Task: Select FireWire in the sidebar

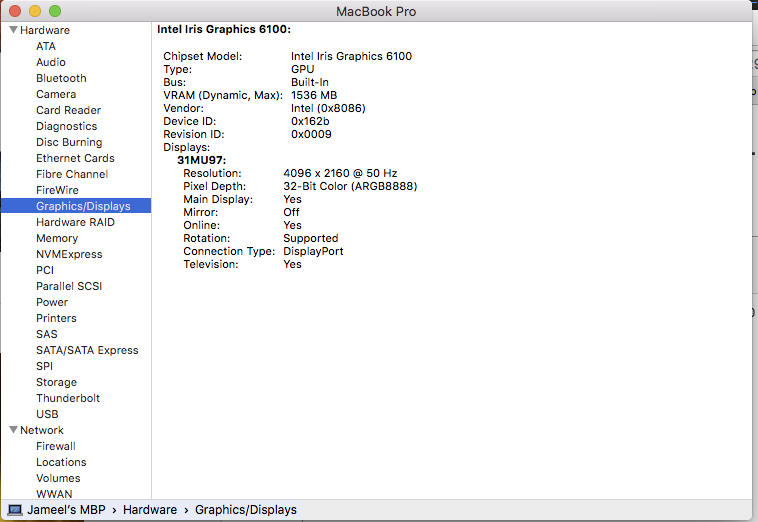Action: click(x=57, y=190)
